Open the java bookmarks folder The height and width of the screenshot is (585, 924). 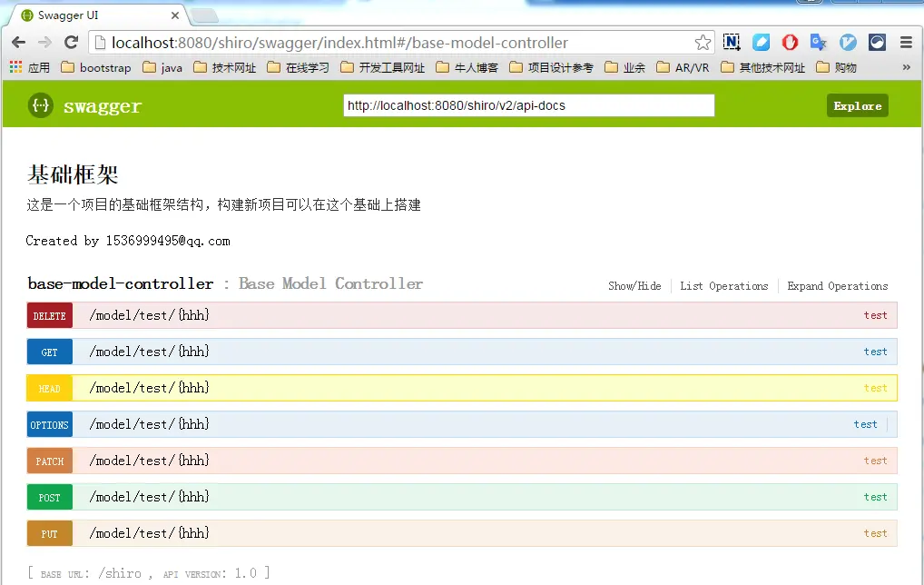162,67
